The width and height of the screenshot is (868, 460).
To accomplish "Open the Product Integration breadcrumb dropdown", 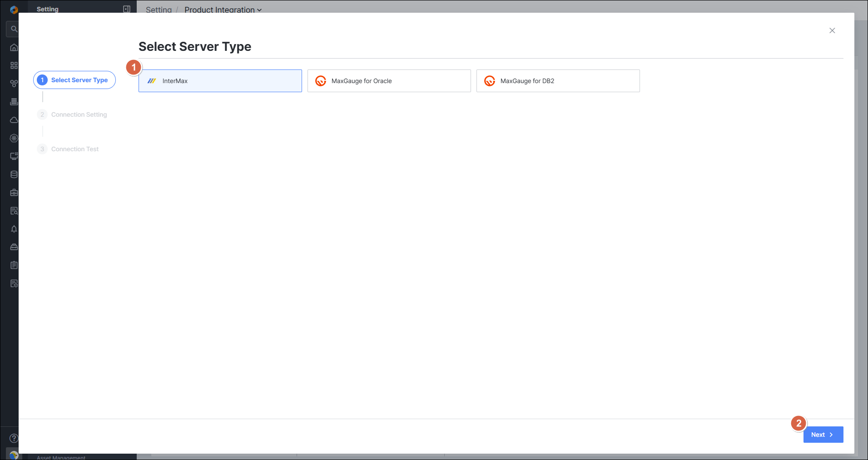I will point(223,10).
